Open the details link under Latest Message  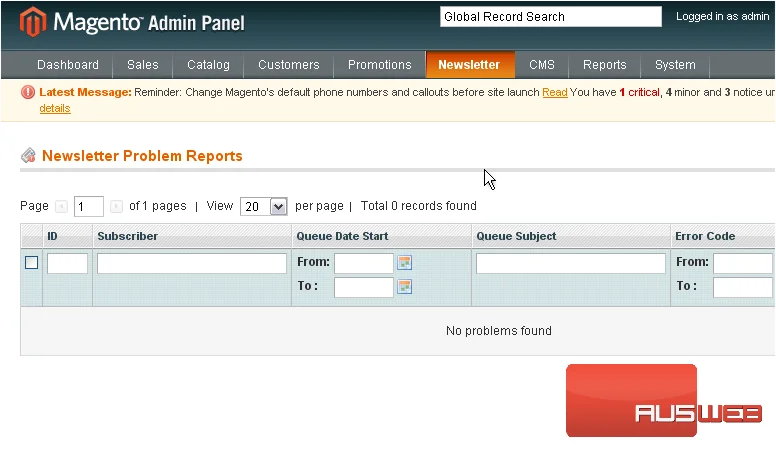tap(55, 108)
